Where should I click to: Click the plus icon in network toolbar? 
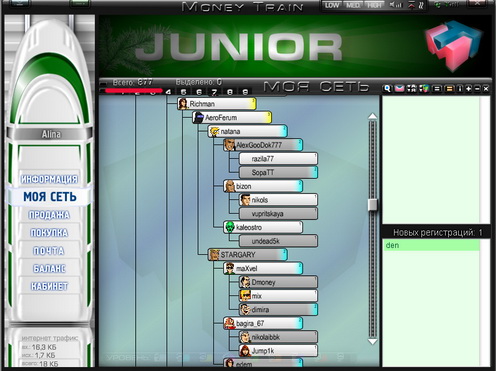[x=469, y=89]
